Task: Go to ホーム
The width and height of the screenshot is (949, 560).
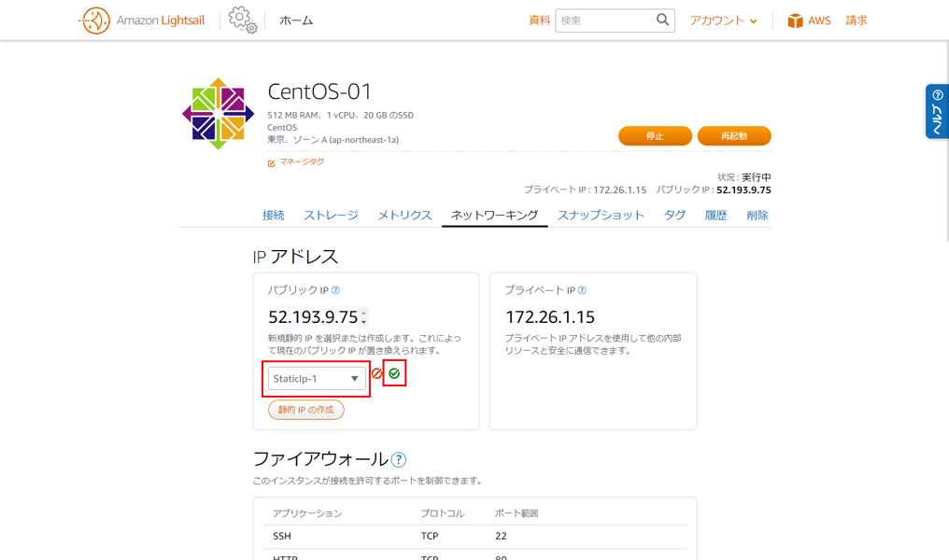Action: click(296, 21)
